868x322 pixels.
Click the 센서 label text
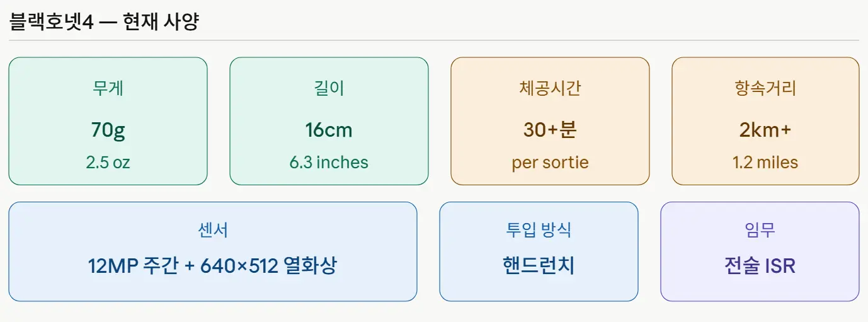pyautogui.click(x=213, y=230)
